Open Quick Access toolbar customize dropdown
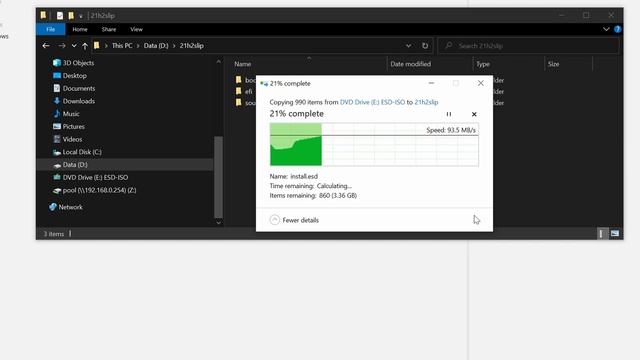 pos(81,16)
